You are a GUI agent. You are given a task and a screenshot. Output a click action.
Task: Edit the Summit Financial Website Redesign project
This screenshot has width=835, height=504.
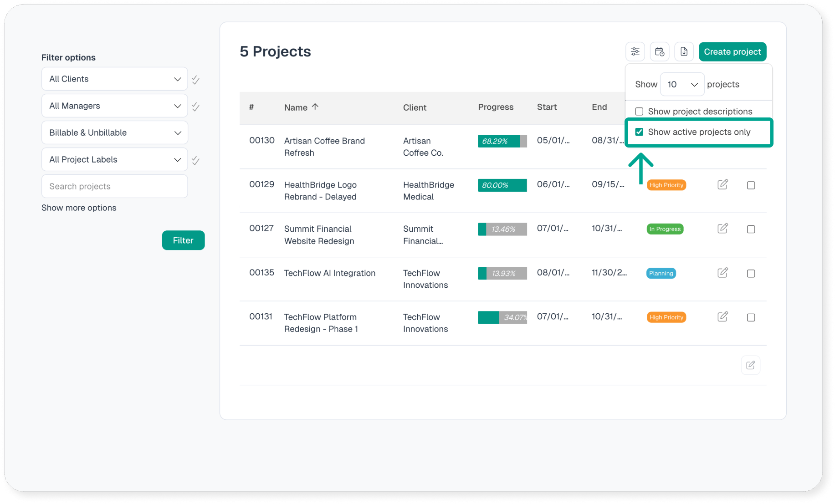click(x=722, y=229)
